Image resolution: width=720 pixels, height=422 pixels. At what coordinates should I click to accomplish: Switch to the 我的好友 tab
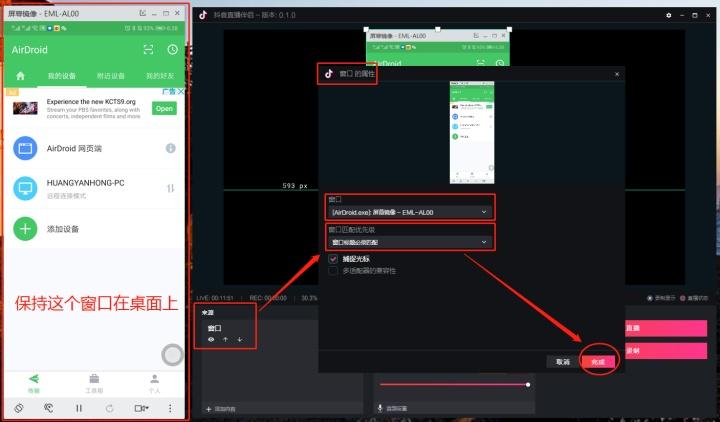click(x=160, y=76)
